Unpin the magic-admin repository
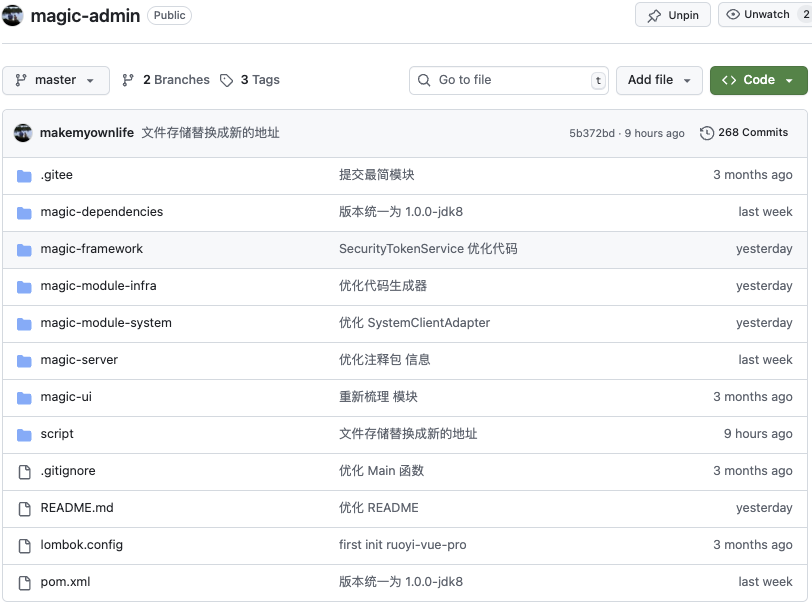Image resolution: width=812 pixels, height=605 pixels. pyautogui.click(x=672, y=15)
